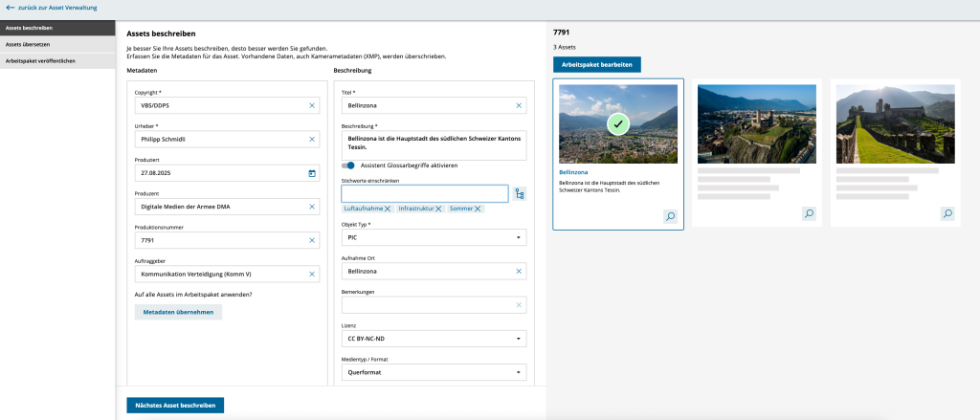
Task: Clear the Titel field Bellinzona
Action: [x=519, y=105]
